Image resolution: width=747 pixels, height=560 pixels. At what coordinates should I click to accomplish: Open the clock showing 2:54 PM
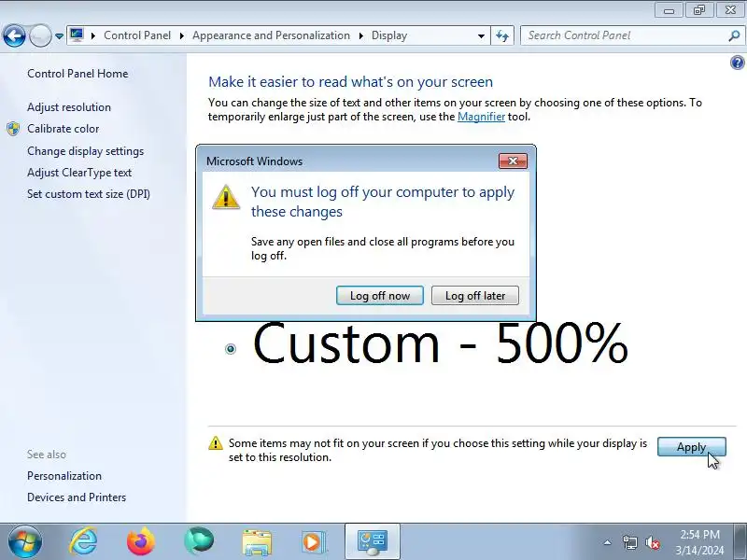(699, 542)
